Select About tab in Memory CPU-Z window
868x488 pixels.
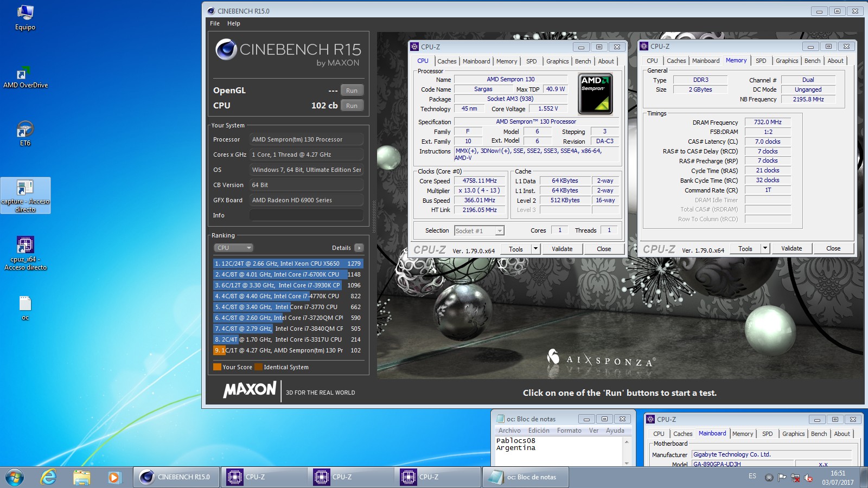click(835, 61)
